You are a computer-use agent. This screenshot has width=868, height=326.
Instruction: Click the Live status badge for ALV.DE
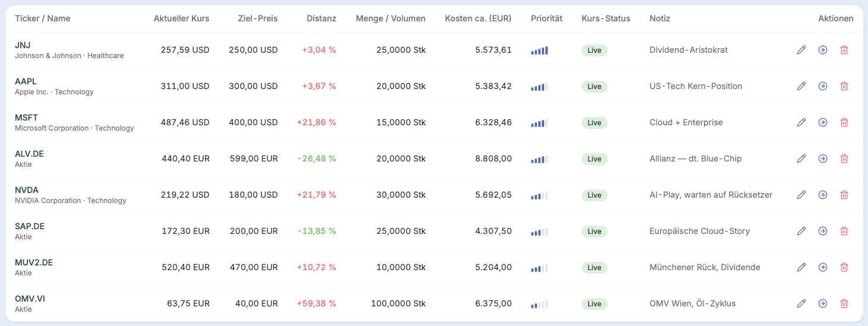pyautogui.click(x=594, y=159)
